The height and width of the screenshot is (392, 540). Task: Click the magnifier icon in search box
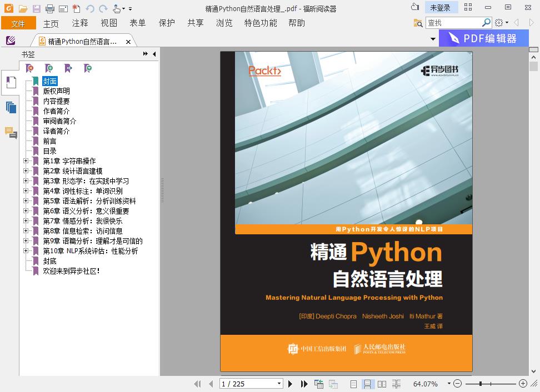[x=486, y=23]
